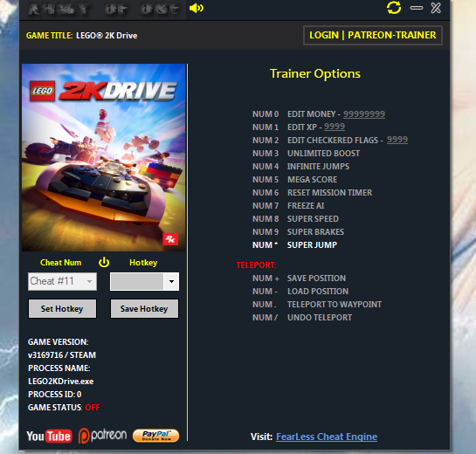Click the red TELEPORT: heading

point(256,265)
